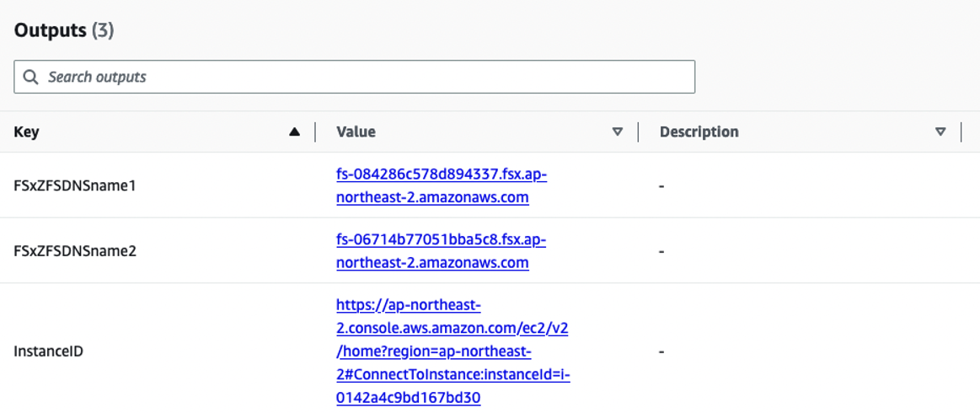This screenshot has height=413, width=980.
Task: Click the Value column header
Action: (x=356, y=131)
